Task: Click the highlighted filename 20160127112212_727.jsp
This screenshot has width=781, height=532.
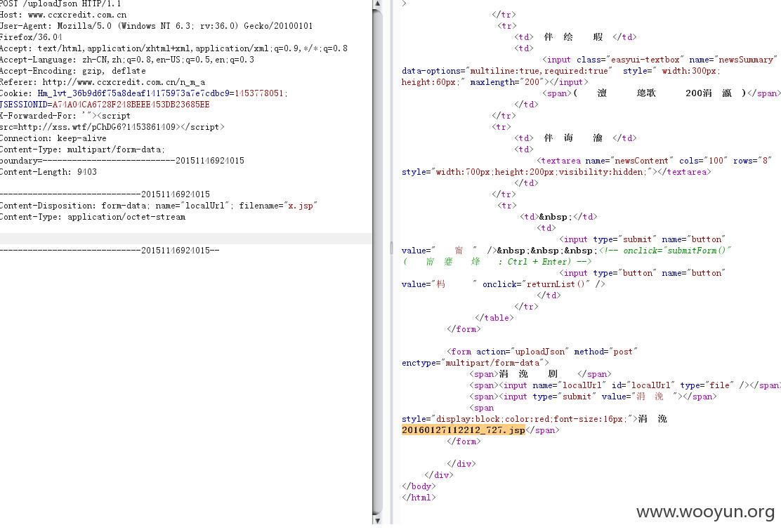Action: point(464,430)
